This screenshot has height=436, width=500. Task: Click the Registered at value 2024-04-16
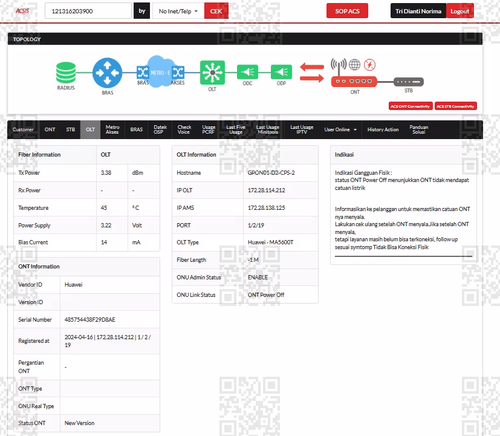pyautogui.click(x=107, y=341)
